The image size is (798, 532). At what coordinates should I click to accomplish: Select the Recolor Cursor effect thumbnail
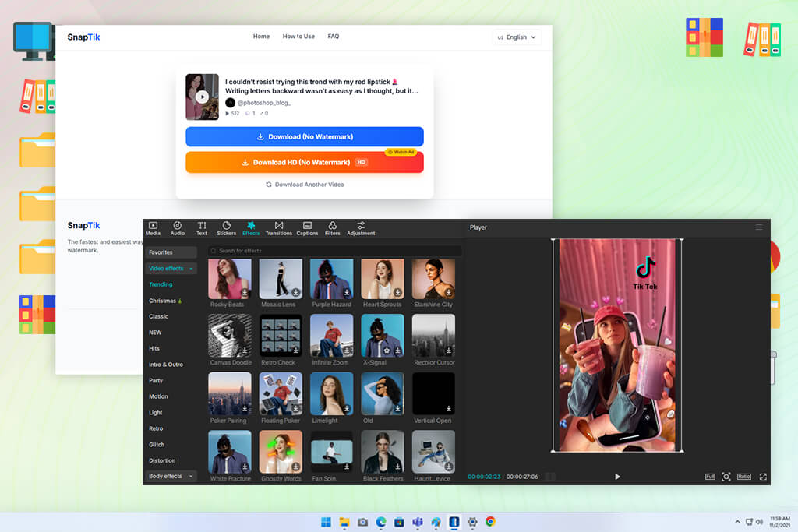[x=433, y=336]
